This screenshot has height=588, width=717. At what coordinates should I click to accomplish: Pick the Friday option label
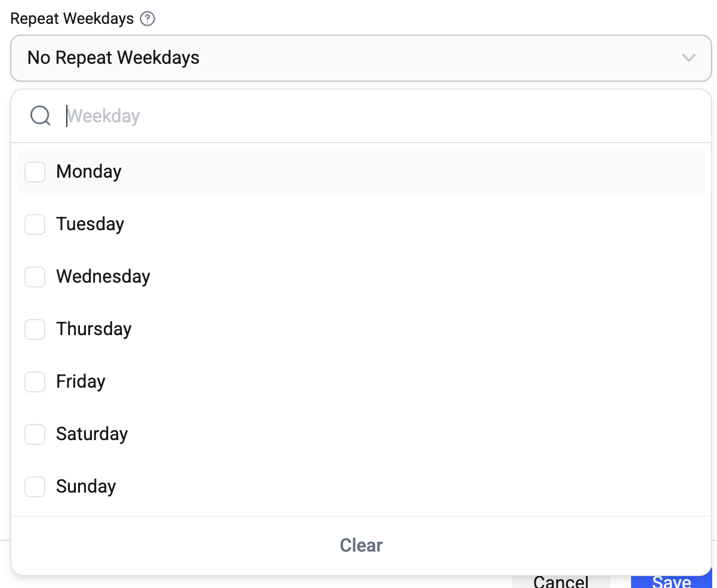click(81, 382)
